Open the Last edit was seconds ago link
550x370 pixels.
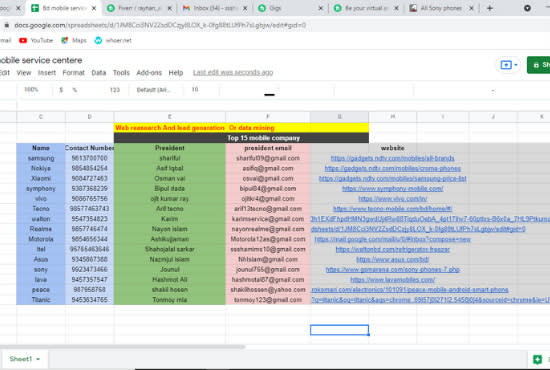[233, 73]
